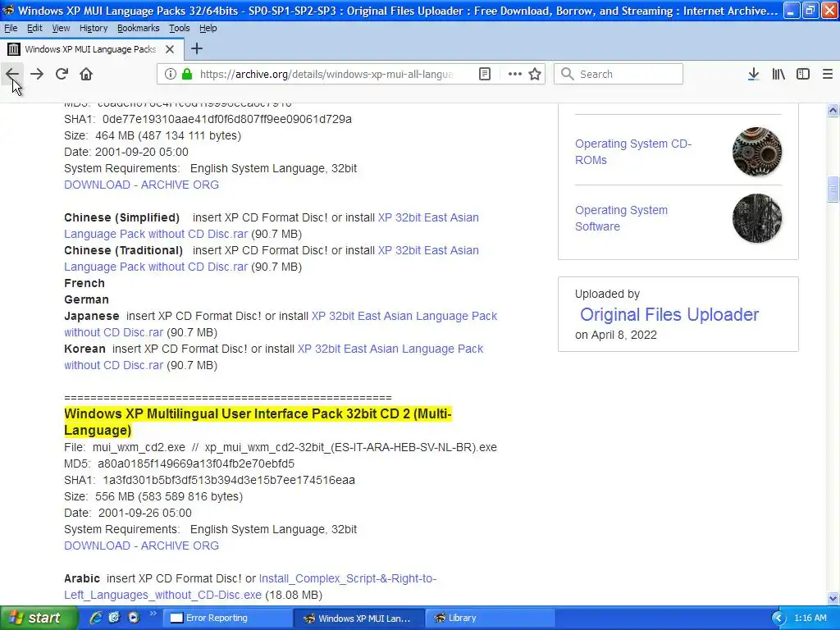This screenshot has width=840, height=630.
Task: Open East Asian pack link for Japanese
Action: (404, 316)
